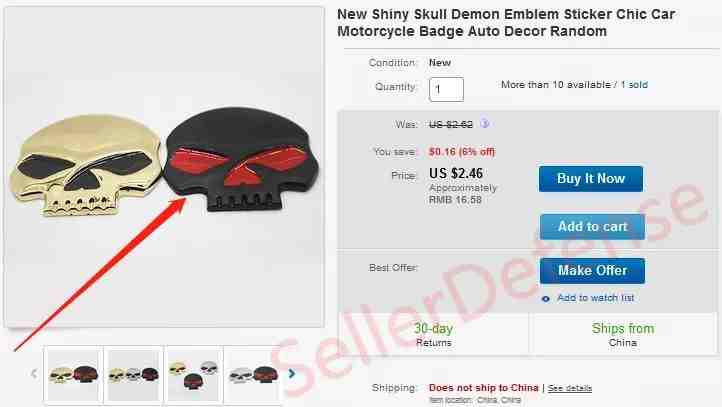Click the watch list eye icon
The width and height of the screenshot is (722, 407).
point(546,299)
